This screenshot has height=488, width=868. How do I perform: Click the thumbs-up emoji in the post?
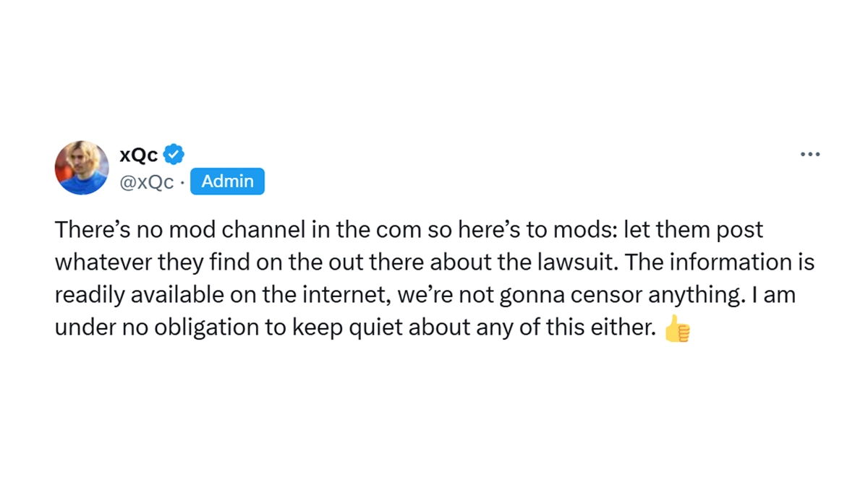(x=677, y=329)
